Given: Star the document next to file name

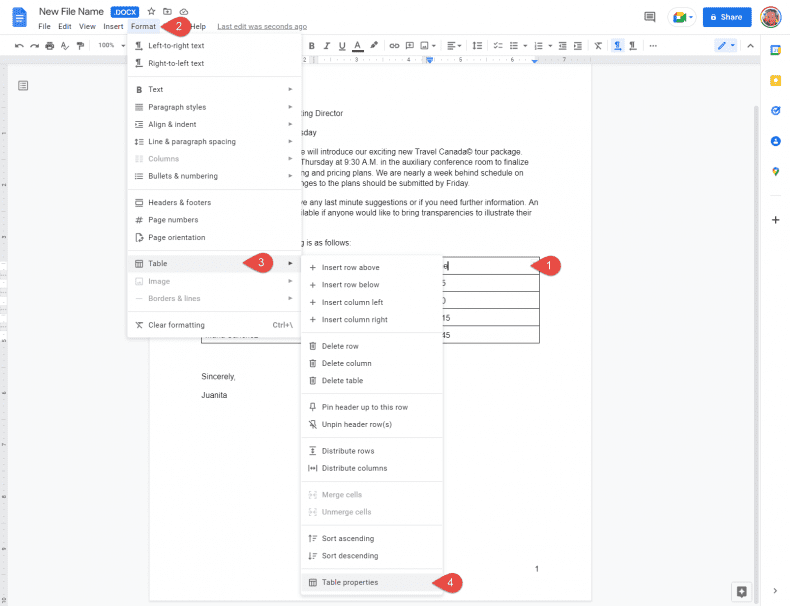Looking at the screenshot, I should (x=151, y=11).
